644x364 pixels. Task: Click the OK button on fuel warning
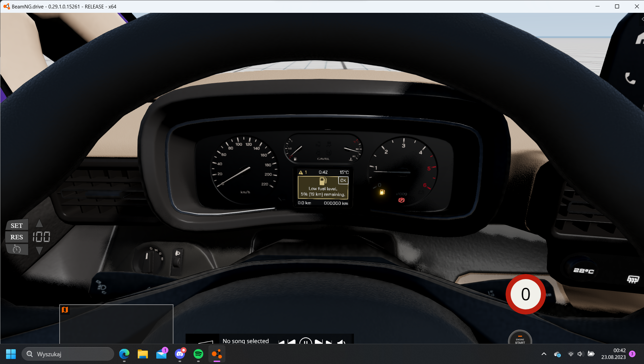343,180
